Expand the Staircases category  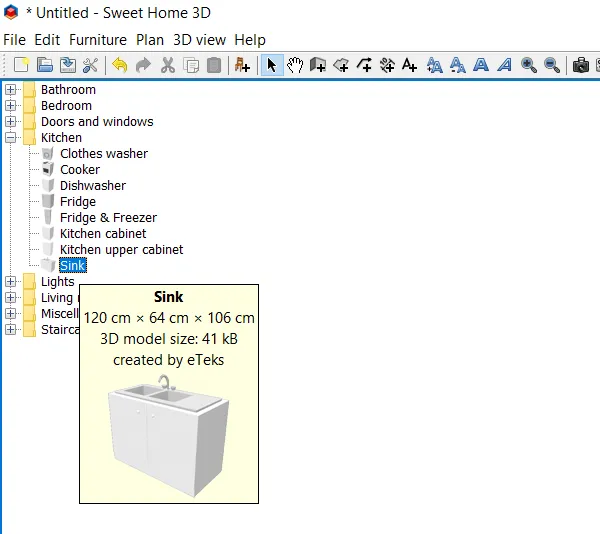(x=11, y=329)
